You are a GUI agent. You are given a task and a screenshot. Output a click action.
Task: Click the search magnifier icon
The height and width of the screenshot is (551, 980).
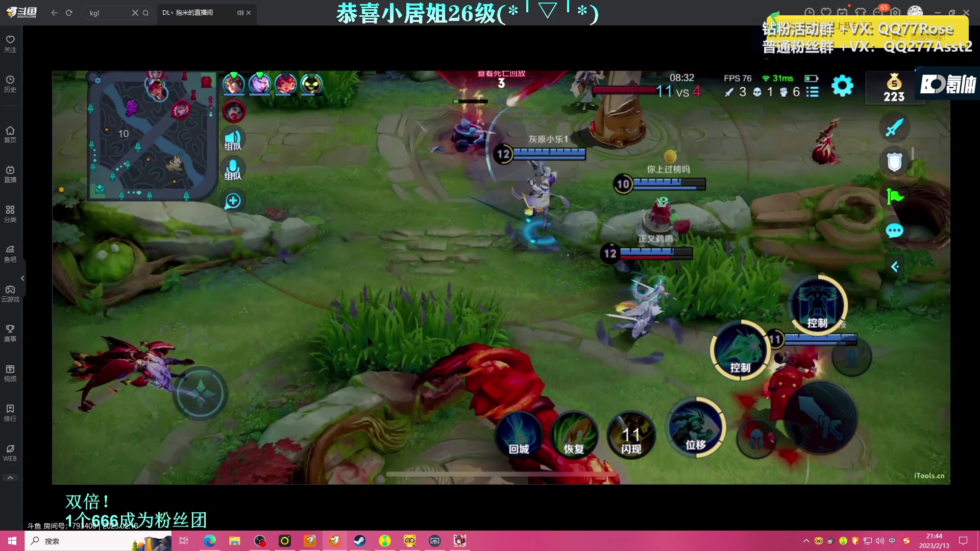click(x=145, y=13)
